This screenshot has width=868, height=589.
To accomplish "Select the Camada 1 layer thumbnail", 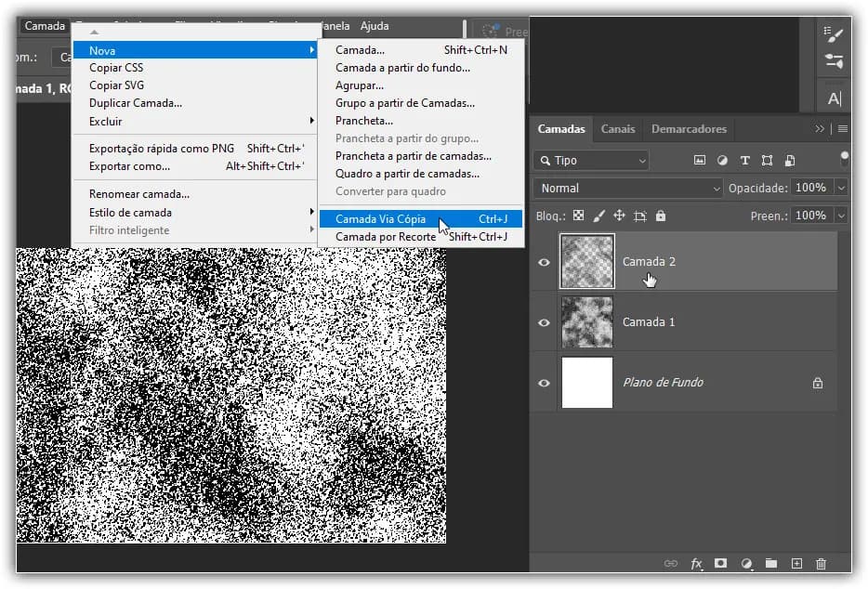I will (586, 322).
